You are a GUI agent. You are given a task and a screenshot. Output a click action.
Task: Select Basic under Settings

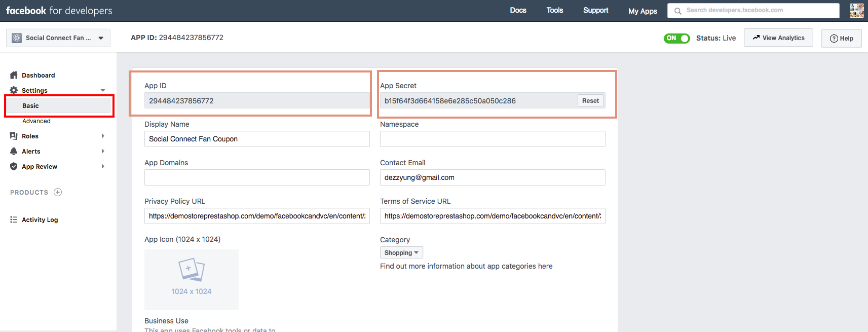[x=58, y=105]
